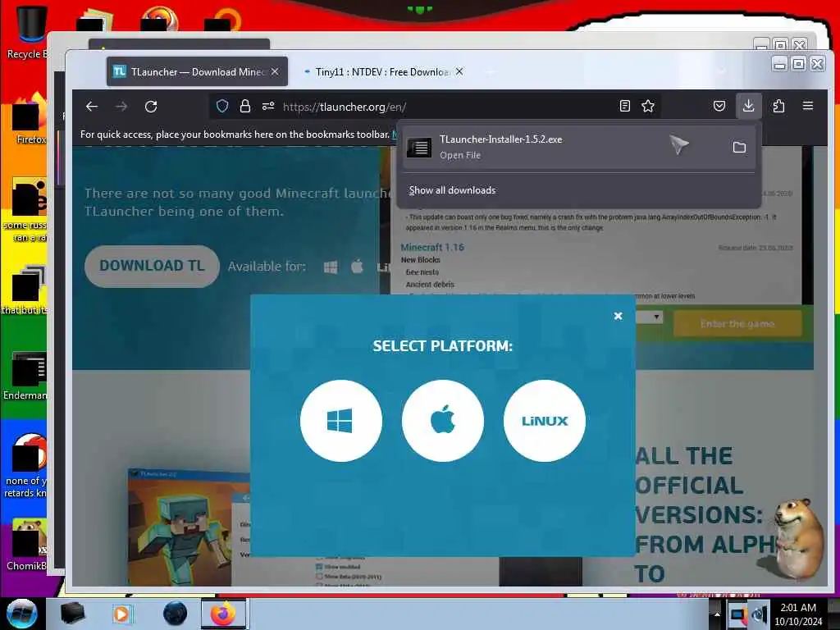Toggle the Firefox downloads panel button

pyautogui.click(x=748, y=106)
